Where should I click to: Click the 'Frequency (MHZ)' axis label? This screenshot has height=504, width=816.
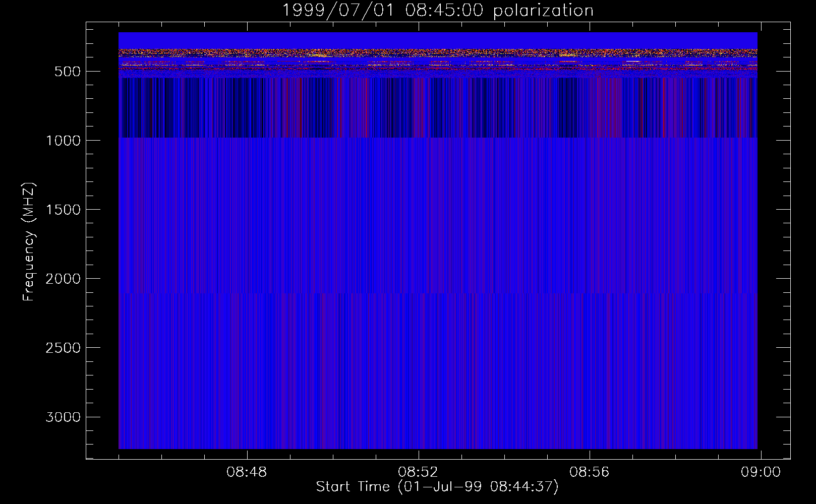coord(29,241)
